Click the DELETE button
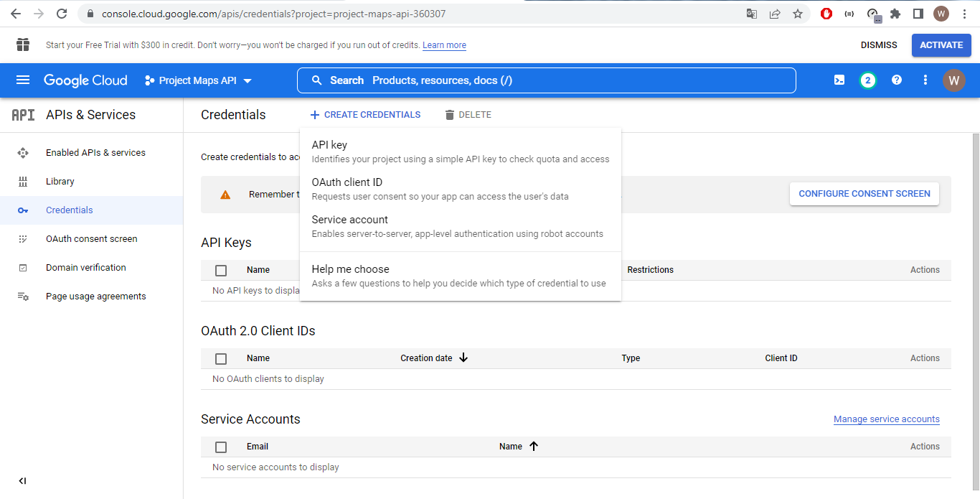 [x=468, y=115]
